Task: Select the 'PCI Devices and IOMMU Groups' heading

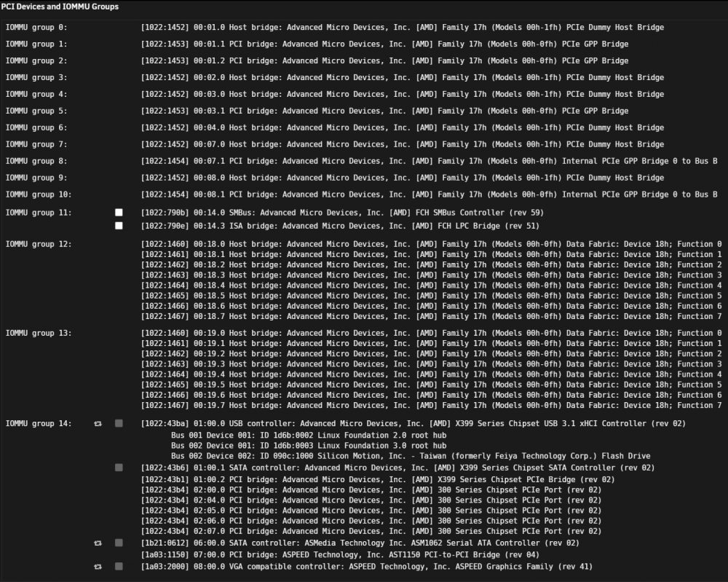Action: pos(60,7)
